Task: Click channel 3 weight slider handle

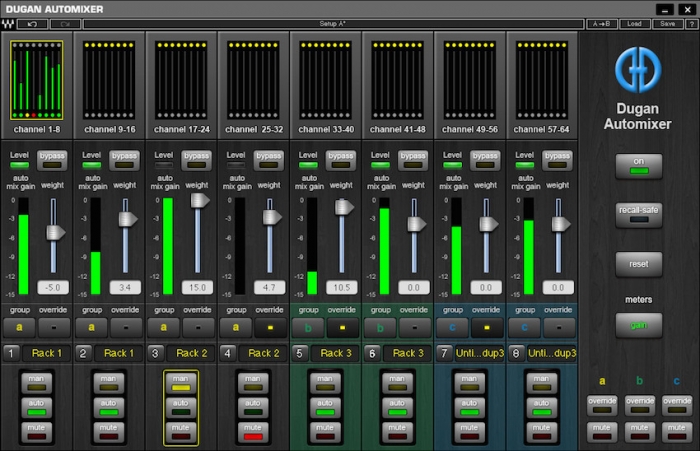Action: [200, 200]
